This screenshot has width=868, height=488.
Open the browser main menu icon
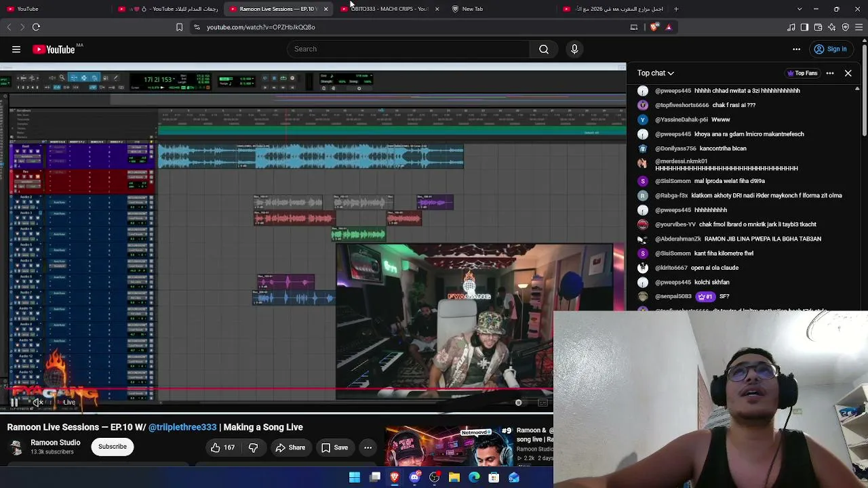(859, 27)
